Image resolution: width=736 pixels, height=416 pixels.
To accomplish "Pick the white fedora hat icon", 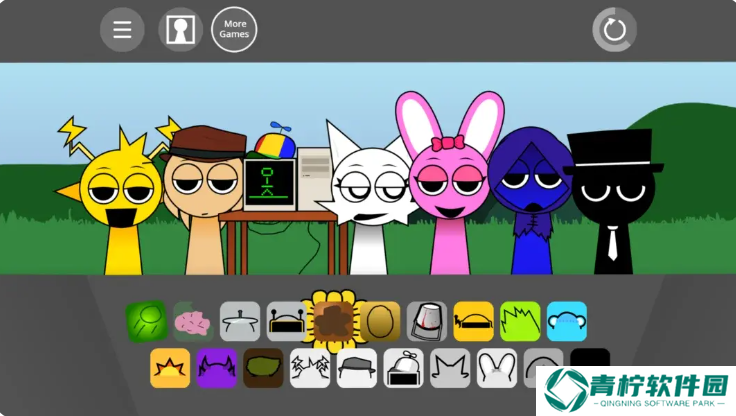I will (357, 368).
